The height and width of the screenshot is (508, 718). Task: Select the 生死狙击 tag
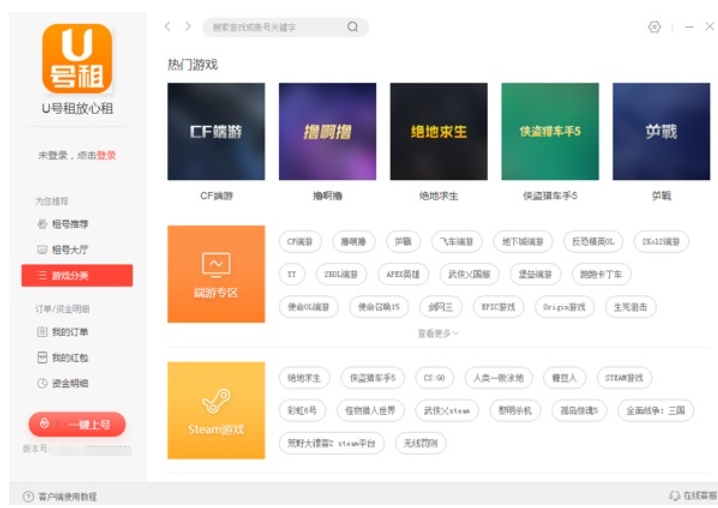[x=631, y=307]
